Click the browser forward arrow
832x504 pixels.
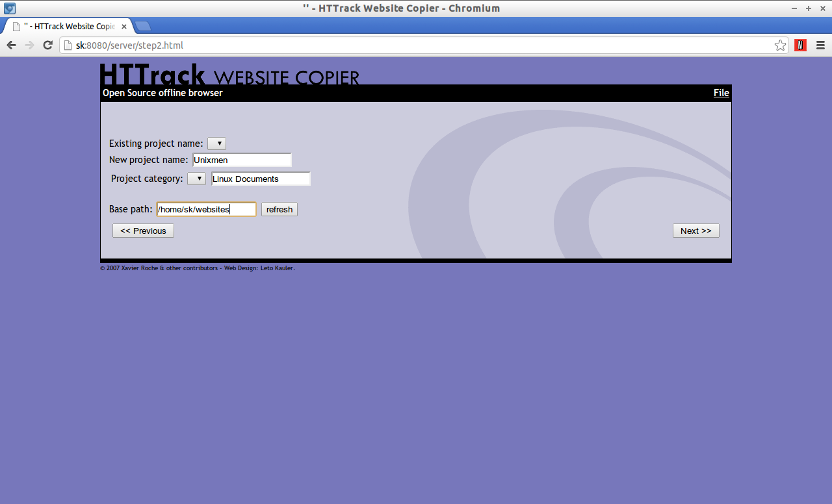tap(29, 45)
